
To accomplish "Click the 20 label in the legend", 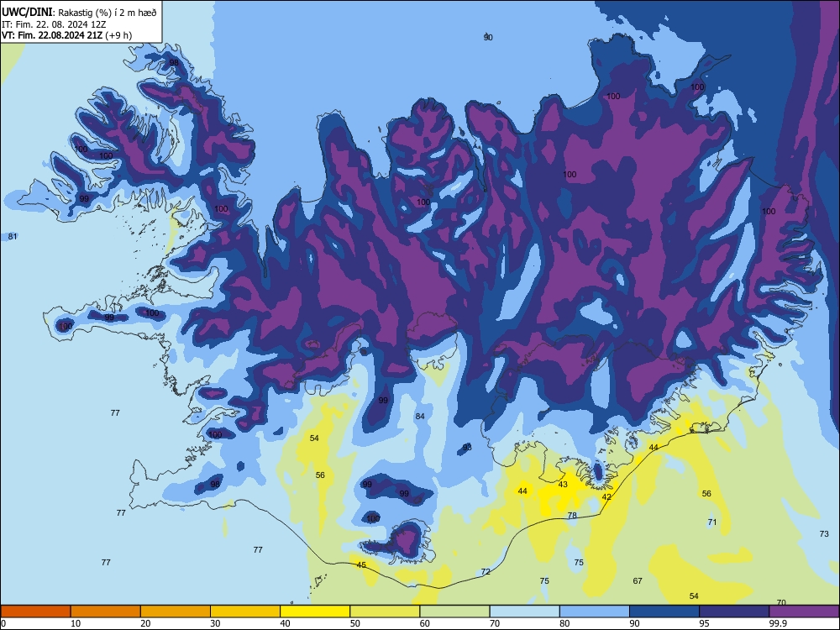I will [145, 623].
